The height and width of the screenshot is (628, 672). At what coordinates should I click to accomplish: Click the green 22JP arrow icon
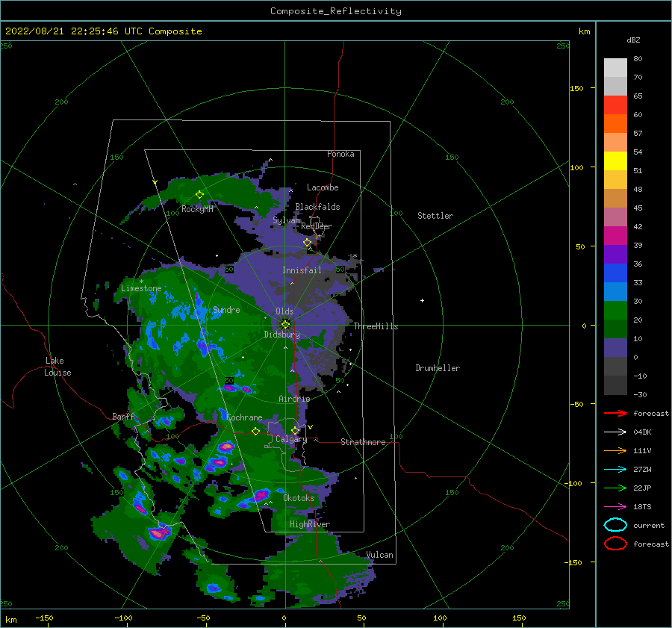(615, 488)
